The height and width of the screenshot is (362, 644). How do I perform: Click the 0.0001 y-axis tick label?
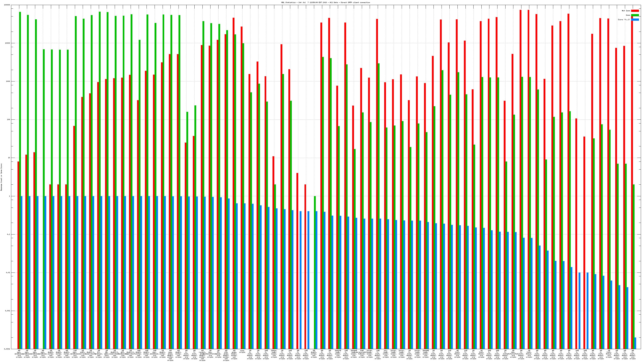point(7,349)
